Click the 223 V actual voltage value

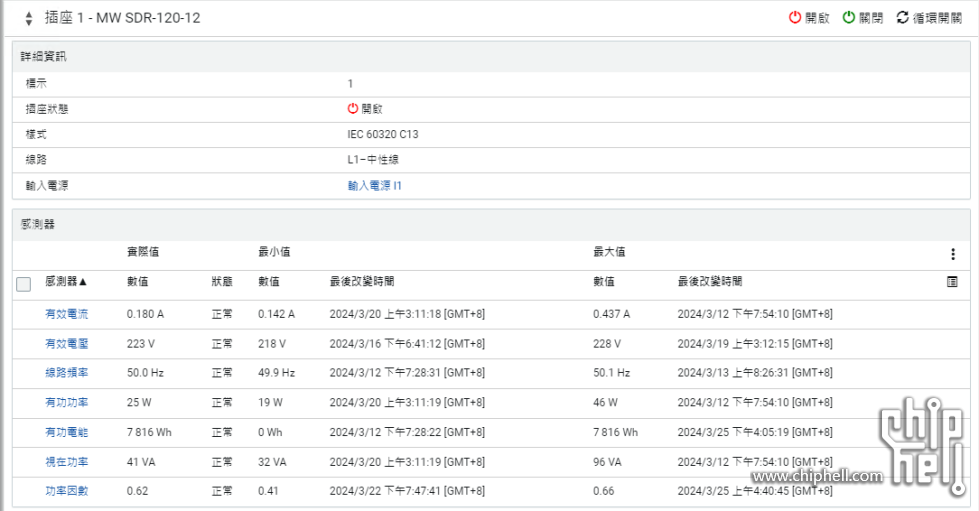pos(140,344)
